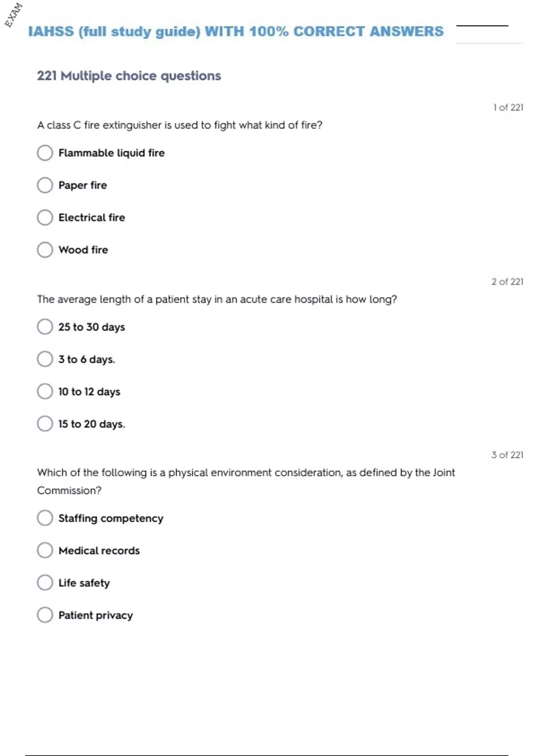534x756 pixels.
Task: Click the 3 of 221 question counter
Action: tap(507, 455)
